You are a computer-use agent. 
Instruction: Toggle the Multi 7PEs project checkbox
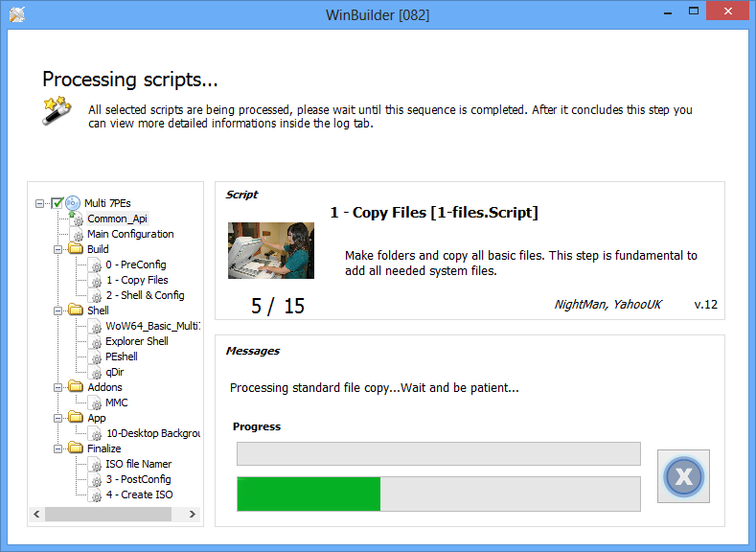click(57, 203)
